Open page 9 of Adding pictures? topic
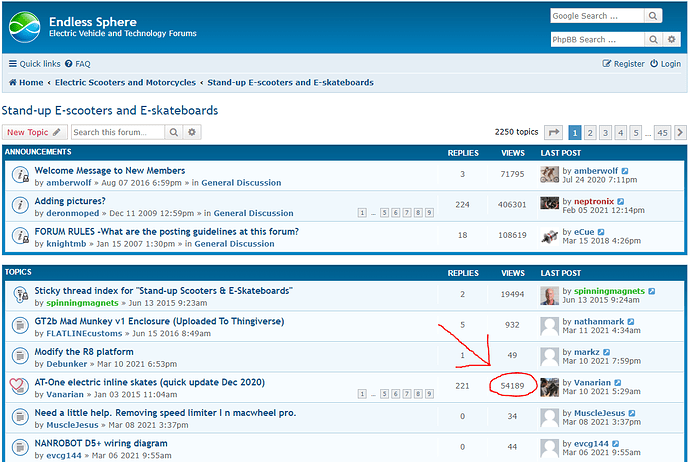The width and height of the screenshot is (690, 462). (429, 213)
